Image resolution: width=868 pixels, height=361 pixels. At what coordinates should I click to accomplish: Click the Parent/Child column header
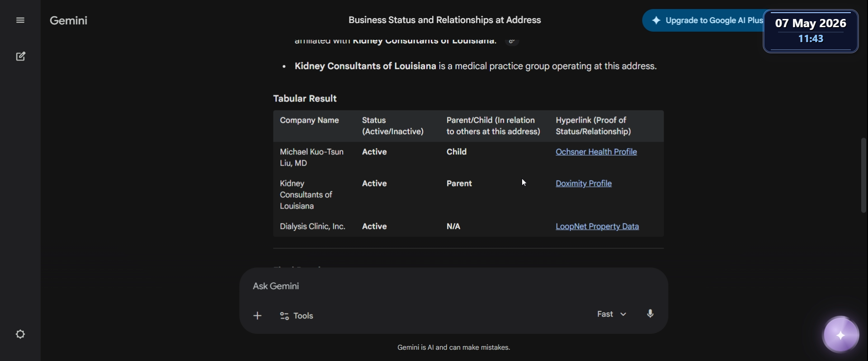click(x=493, y=126)
